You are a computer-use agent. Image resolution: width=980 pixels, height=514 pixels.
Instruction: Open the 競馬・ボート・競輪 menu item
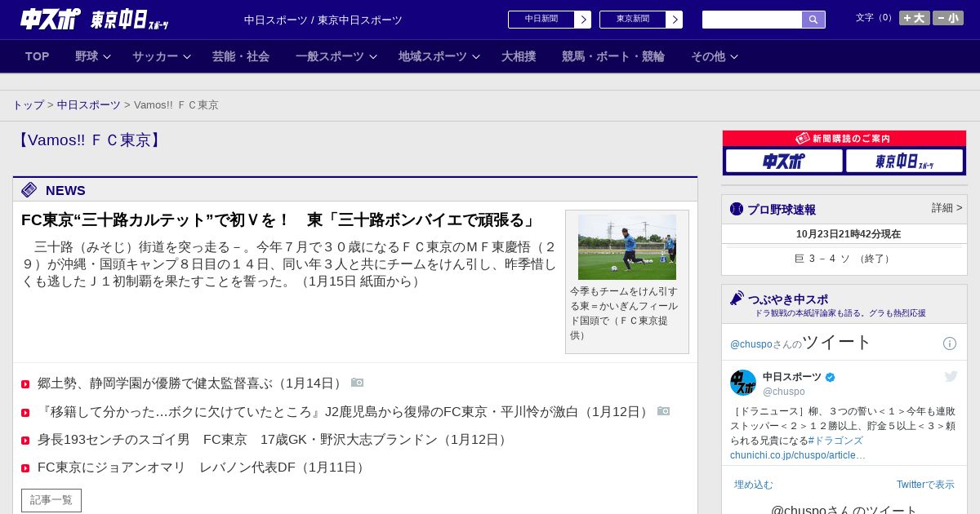[x=613, y=56]
